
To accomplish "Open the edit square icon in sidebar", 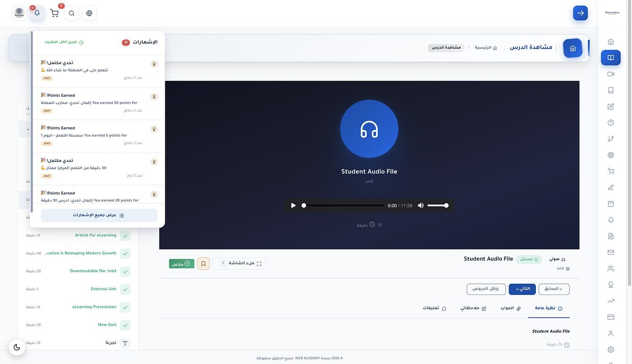I will click(x=611, y=106).
